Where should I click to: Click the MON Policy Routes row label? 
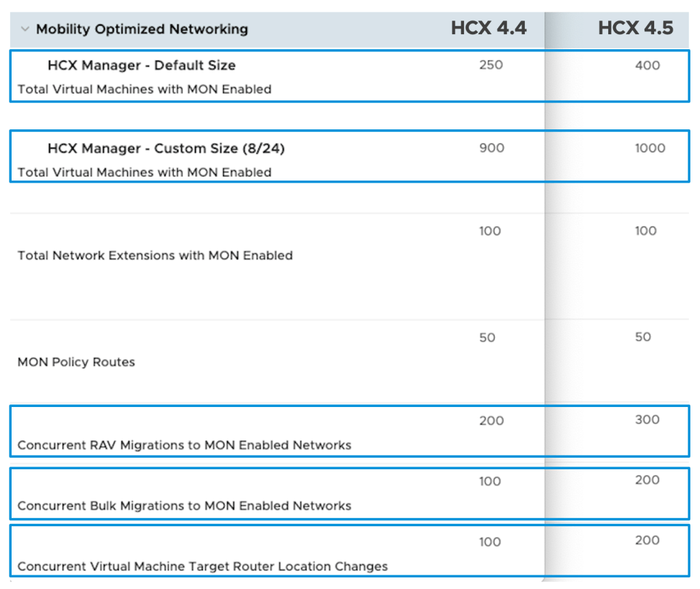click(x=76, y=362)
